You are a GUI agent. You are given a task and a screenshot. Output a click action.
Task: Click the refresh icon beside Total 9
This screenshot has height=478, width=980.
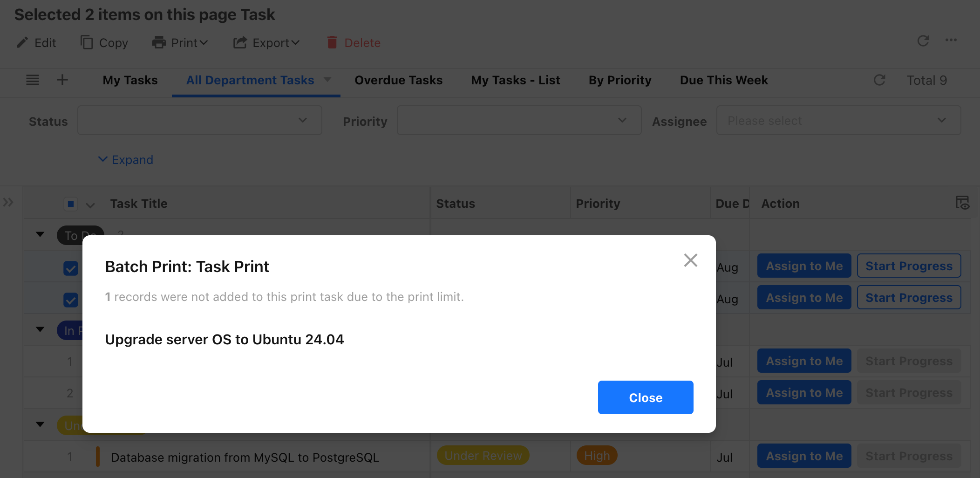[x=879, y=80]
